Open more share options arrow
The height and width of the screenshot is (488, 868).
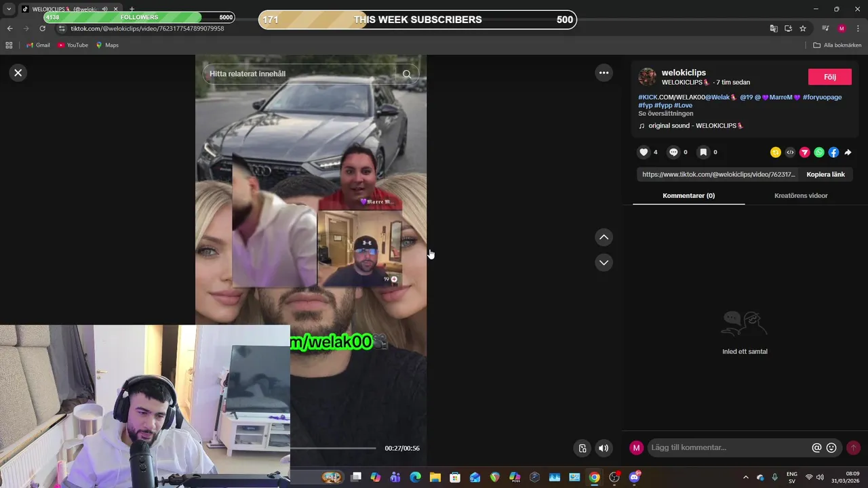[848, 152]
